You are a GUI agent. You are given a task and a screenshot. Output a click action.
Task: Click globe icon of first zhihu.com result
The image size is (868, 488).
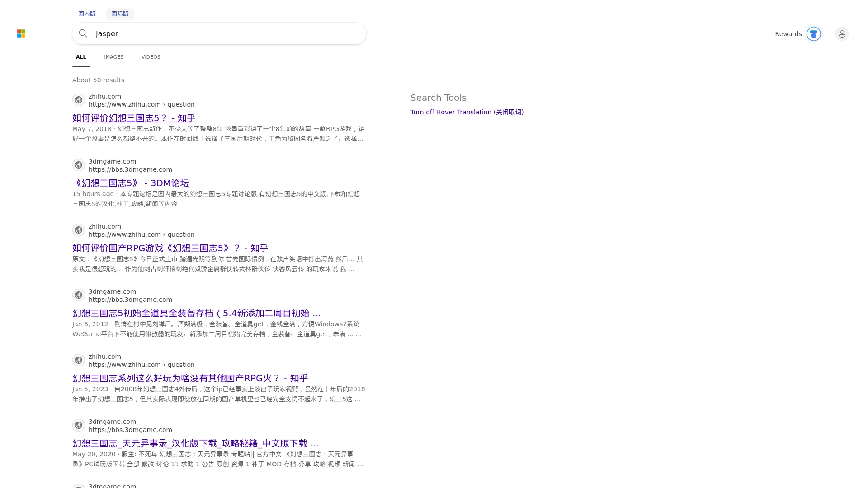(x=79, y=100)
